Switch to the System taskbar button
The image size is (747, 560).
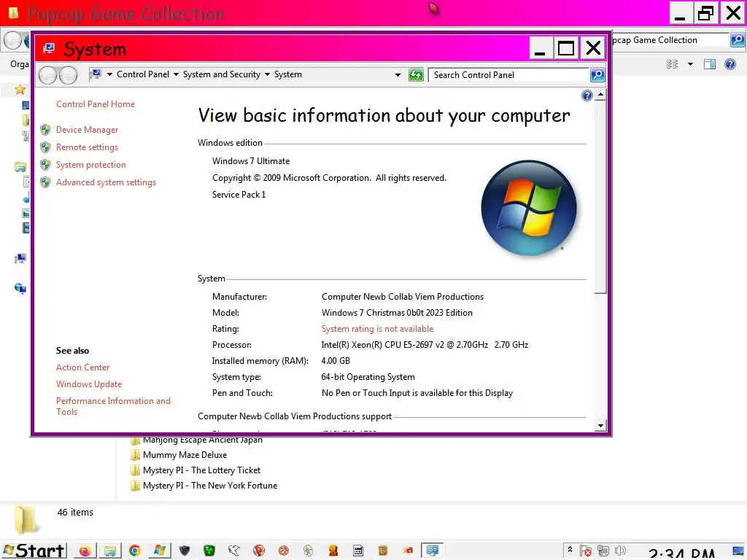click(432, 551)
